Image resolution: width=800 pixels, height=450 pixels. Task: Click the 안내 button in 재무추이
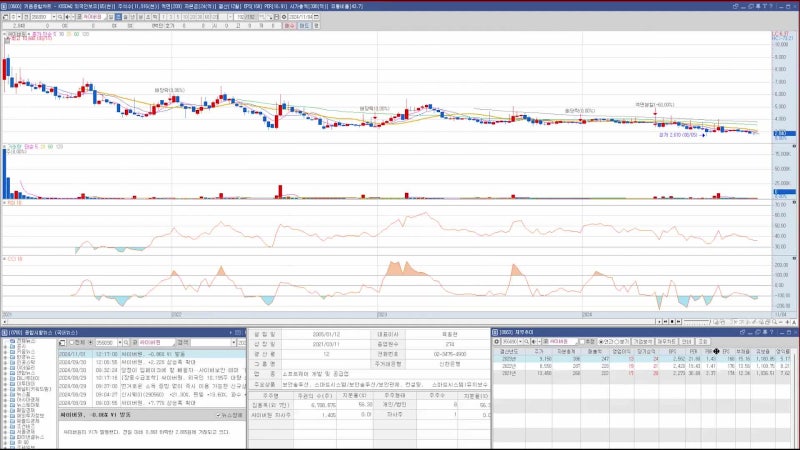click(686, 342)
